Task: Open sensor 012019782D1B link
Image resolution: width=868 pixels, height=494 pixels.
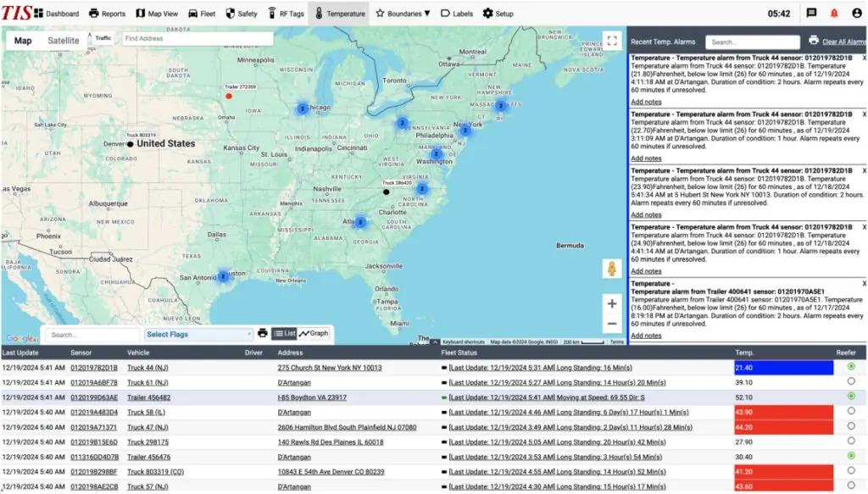Action: pyautogui.click(x=94, y=368)
